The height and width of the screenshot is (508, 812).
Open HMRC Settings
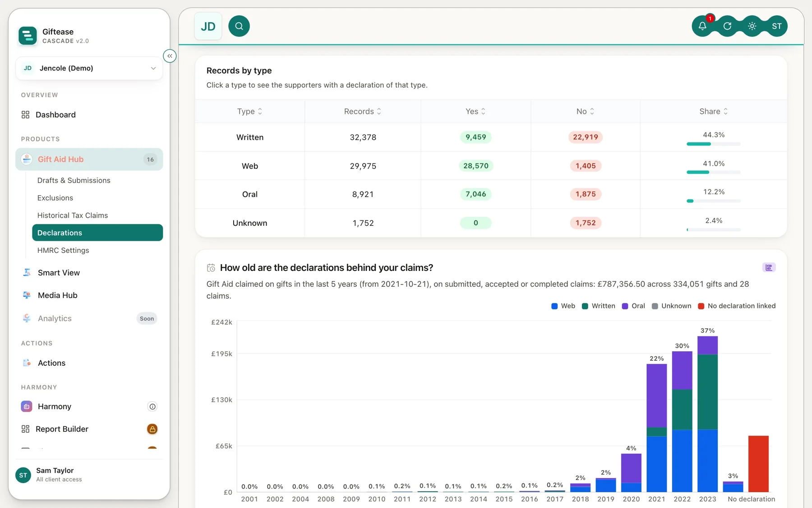point(63,250)
